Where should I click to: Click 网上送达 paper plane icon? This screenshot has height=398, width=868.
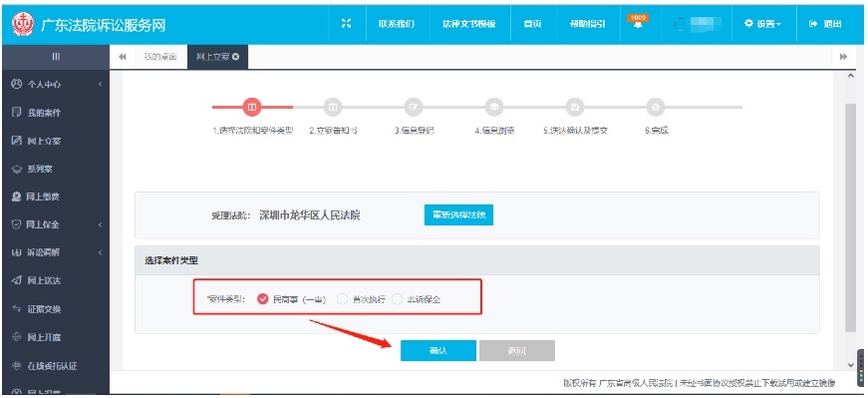pos(17,280)
